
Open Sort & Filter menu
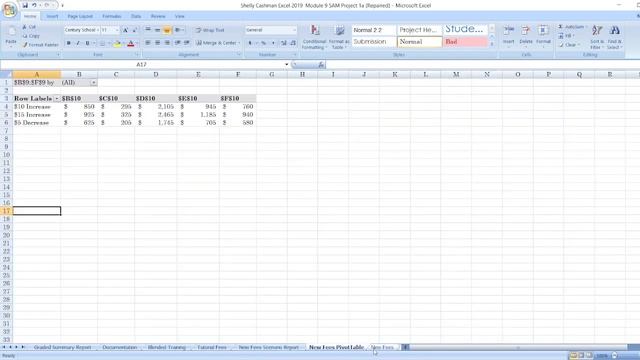tap(597, 37)
